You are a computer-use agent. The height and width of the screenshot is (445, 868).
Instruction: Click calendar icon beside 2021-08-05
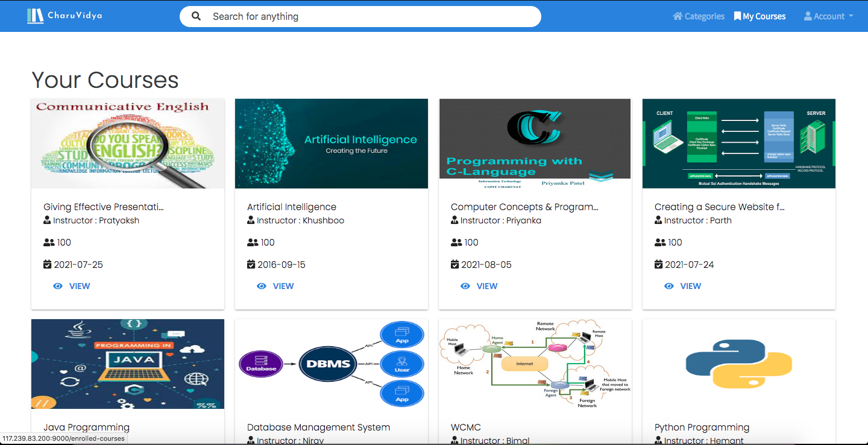tap(455, 264)
